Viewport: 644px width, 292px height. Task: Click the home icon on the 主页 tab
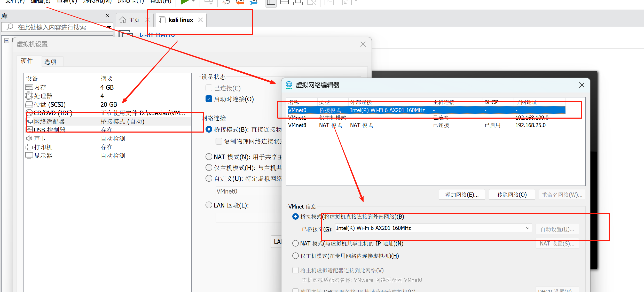(123, 20)
